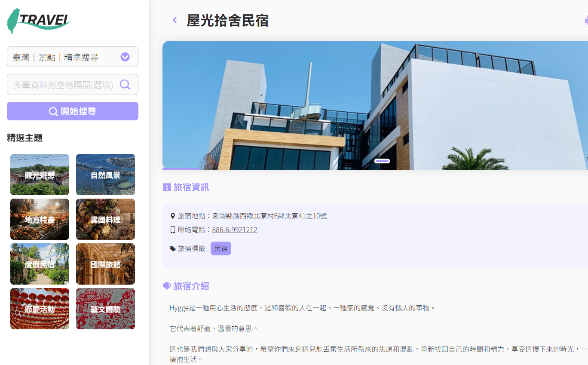Click the line 它代表著舒適、溫暖的意思

214,328
